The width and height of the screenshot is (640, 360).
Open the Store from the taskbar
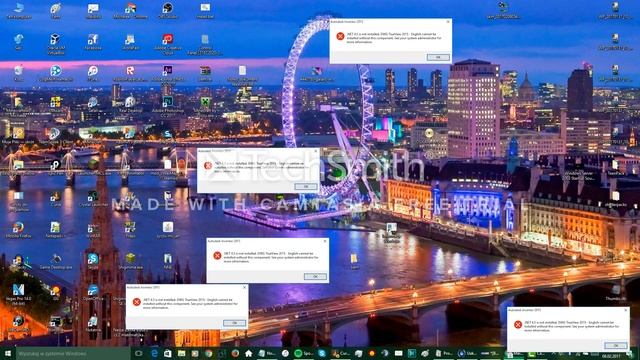pyautogui.click(x=168, y=353)
